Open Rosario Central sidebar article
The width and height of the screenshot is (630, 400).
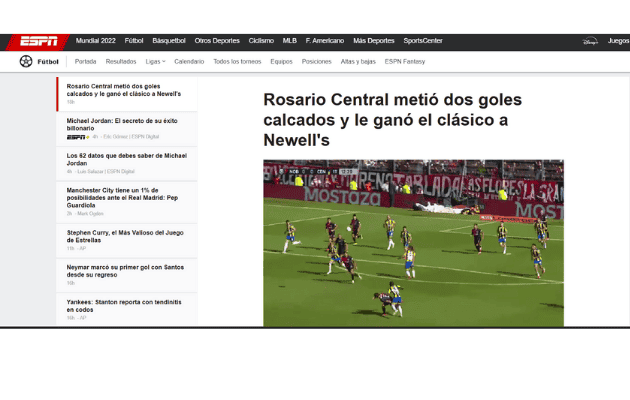tap(127, 94)
